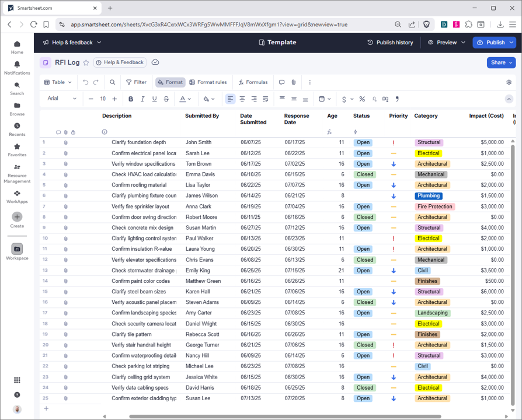522x420 pixels.
Task: Click the Status column header
Action: pos(361,116)
